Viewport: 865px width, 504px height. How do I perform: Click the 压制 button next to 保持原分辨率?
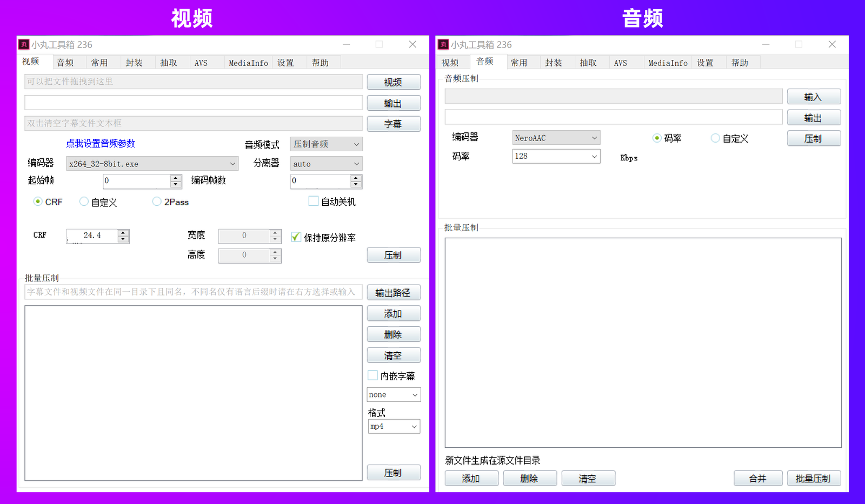pos(394,254)
